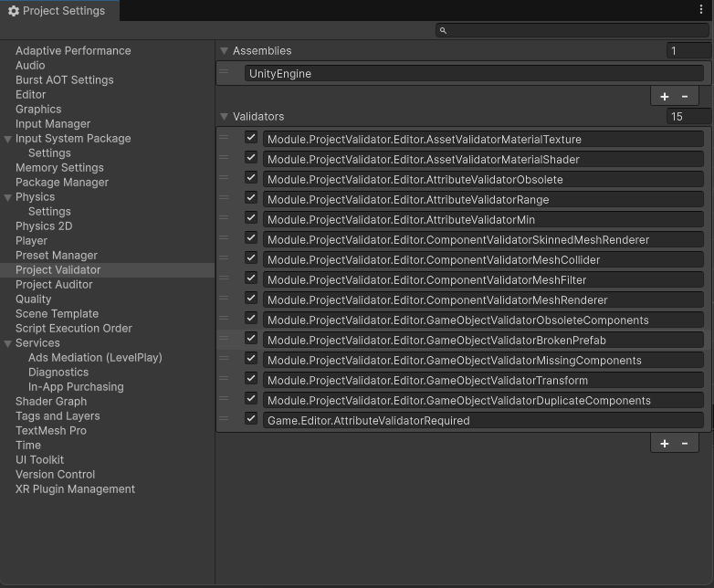Click the GameObjectValidatorBrokenPrefab text field

pyautogui.click(x=483, y=341)
